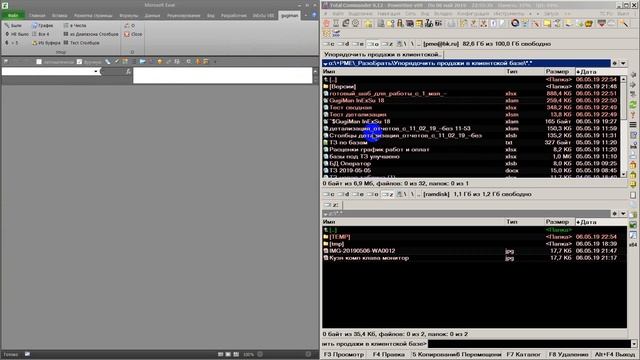Open the Excel Name Box dropdown
The image size is (640, 360).
point(96,71)
